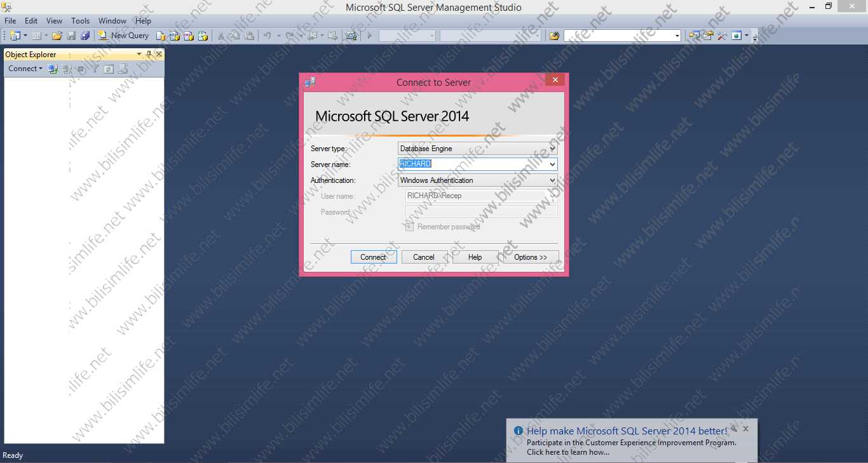This screenshot has height=463, width=868.
Task: Click the 'Ready' status bar text
Action: (x=13, y=455)
